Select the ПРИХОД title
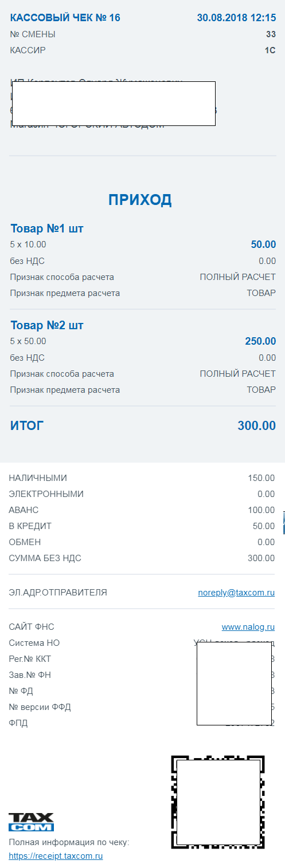This screenshot has width=285, height=868. pyautogui.click(x=140, y=200)
